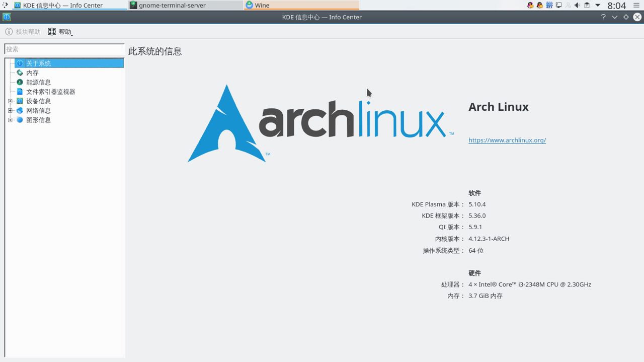This screenshot has height=362, width=644.
Task: Switch to the KDE 信息中心 taskbar entry
Action: pos(69,5)
